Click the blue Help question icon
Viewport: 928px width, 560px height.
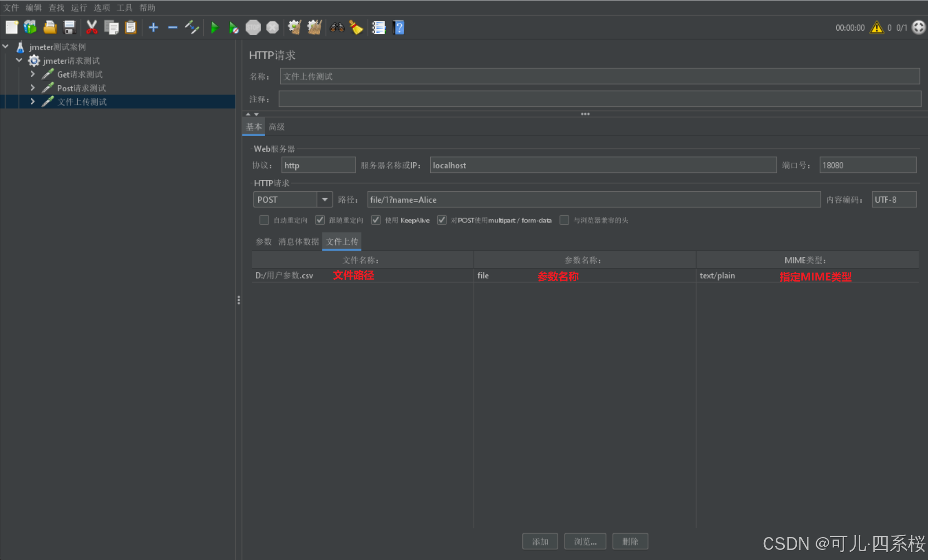(399, 28)
